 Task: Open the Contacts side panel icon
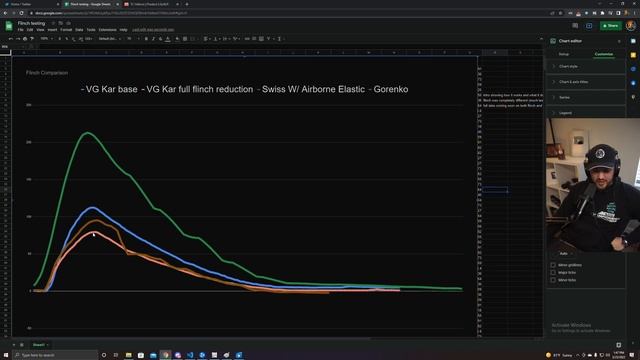tap(633, 83)
